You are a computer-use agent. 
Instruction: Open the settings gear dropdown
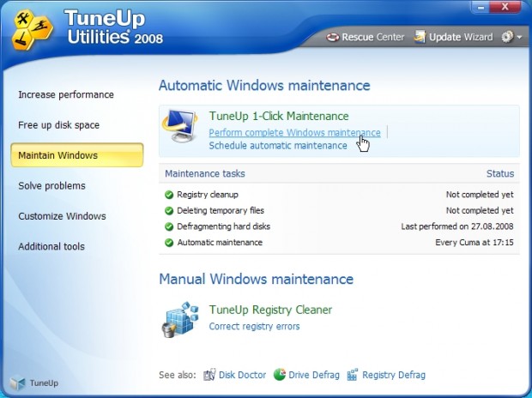pos(511,37)
